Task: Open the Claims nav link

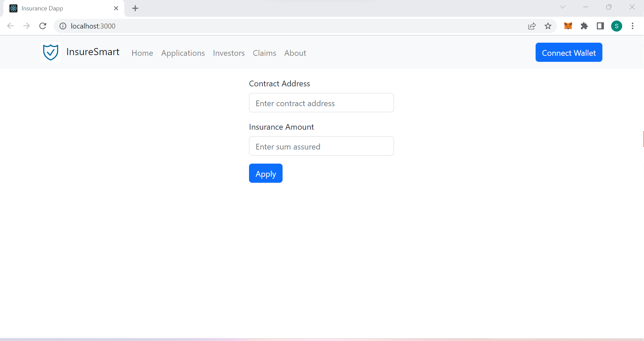Action: click(264, 53)
